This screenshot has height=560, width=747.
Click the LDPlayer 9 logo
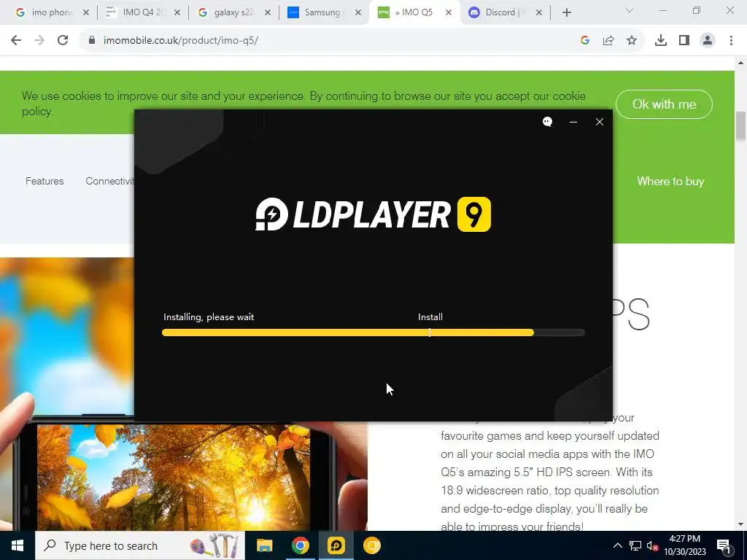[373, 214]
